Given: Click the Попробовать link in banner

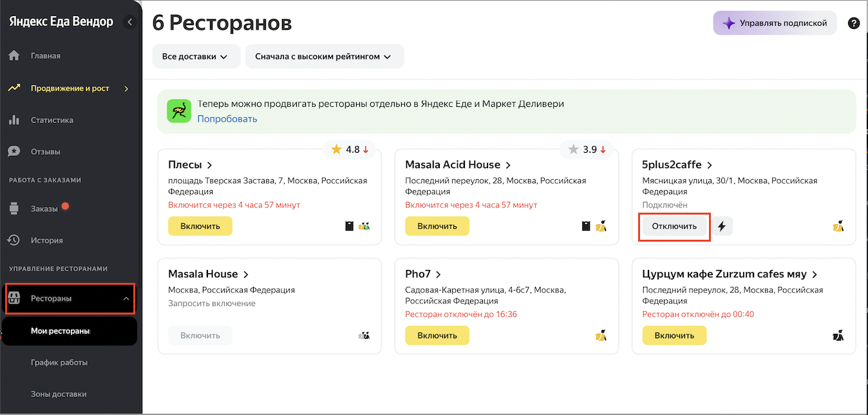Looking at the screenshot, I should point(227,119).
